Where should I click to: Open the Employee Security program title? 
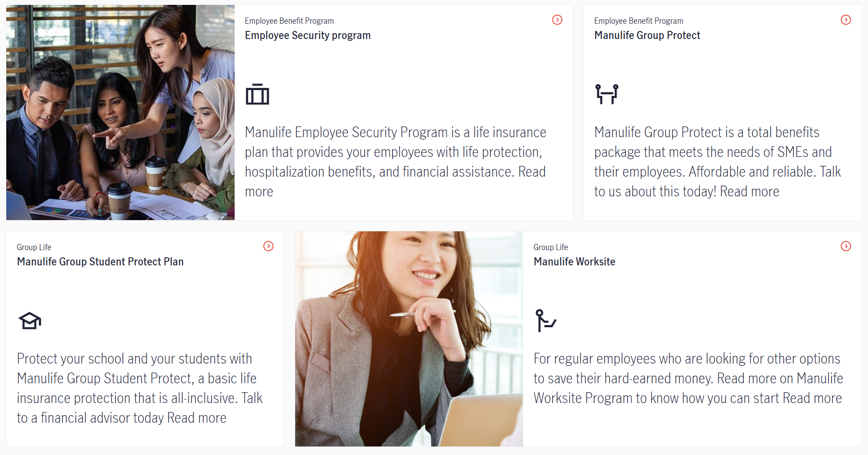[308, 35]
